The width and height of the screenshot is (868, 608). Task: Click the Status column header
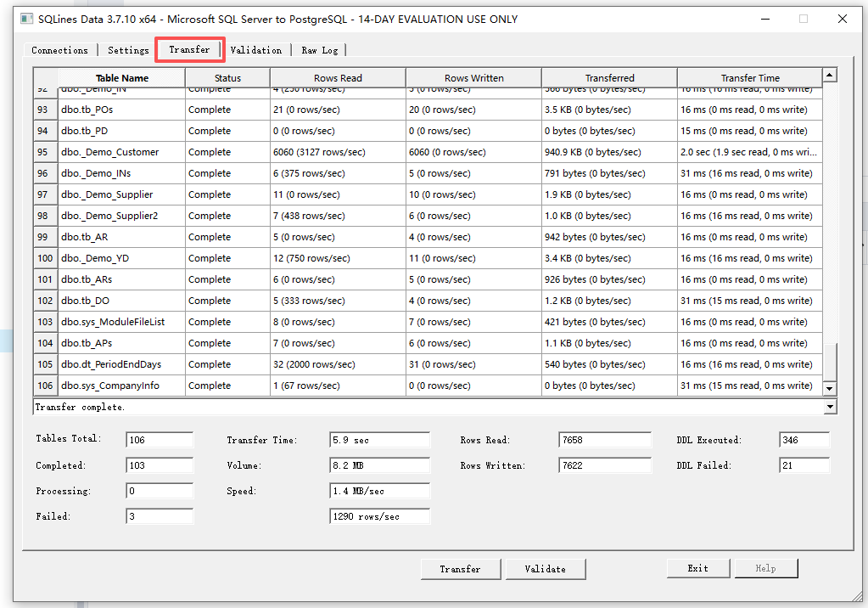point(227,77)
